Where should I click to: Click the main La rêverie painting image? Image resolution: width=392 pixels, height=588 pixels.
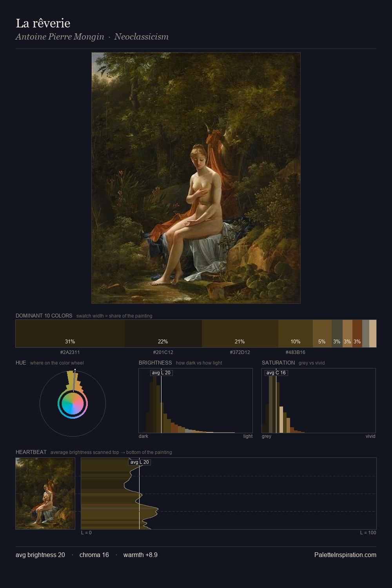click(x=196, y=178)
